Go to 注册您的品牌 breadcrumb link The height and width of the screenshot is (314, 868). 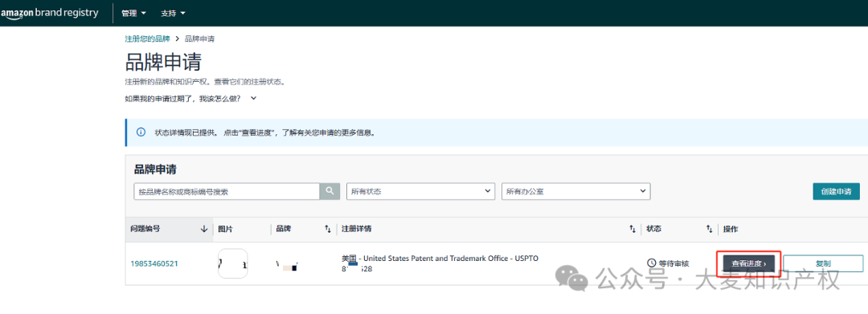tap(148, 39)
